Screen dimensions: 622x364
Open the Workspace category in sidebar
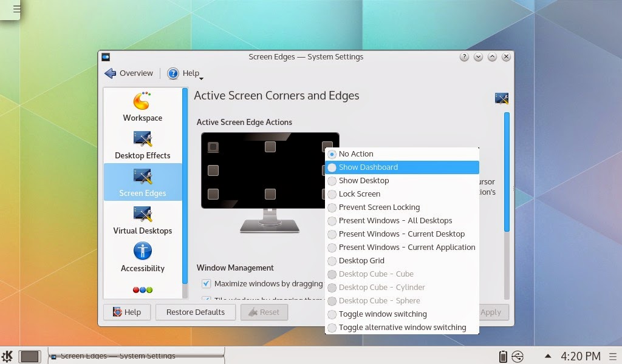pos(142,107)
